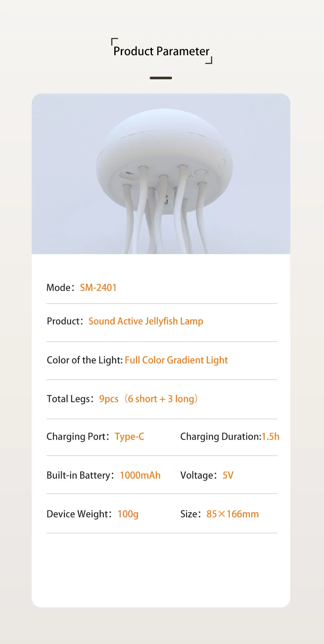The width and height of the screenshot is (324, 644).
Task: Click the Charging Duration label
Action: [220, 437]
